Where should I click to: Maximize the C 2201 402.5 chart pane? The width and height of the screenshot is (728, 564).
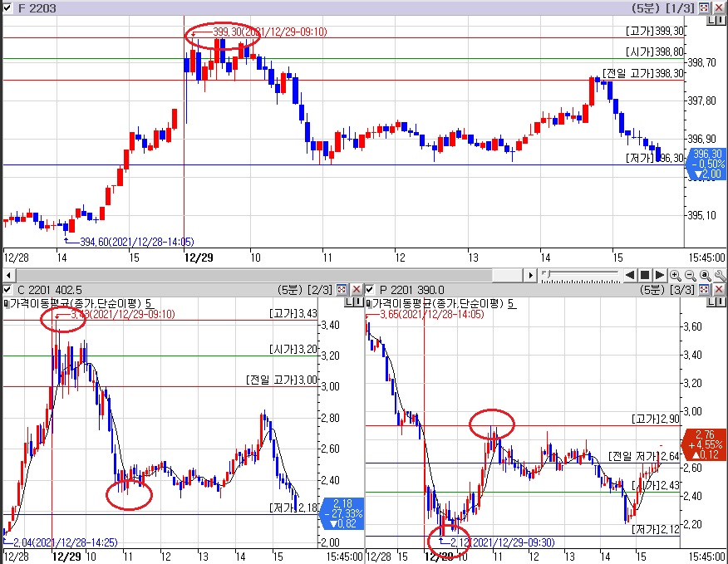[x=342, y=290]
